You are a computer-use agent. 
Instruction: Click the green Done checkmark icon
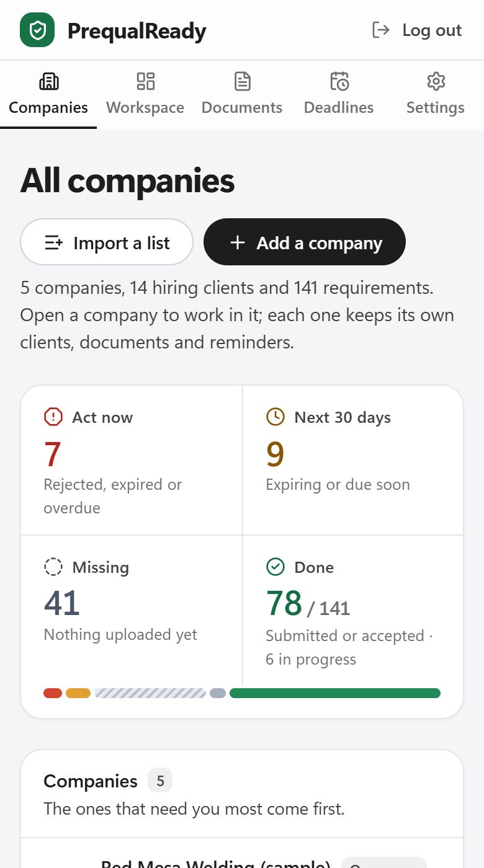[275, 567]
